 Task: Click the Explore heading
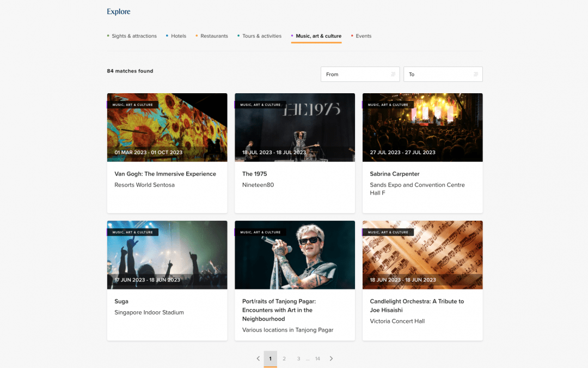pyautogui.click(x=119, y=11)
